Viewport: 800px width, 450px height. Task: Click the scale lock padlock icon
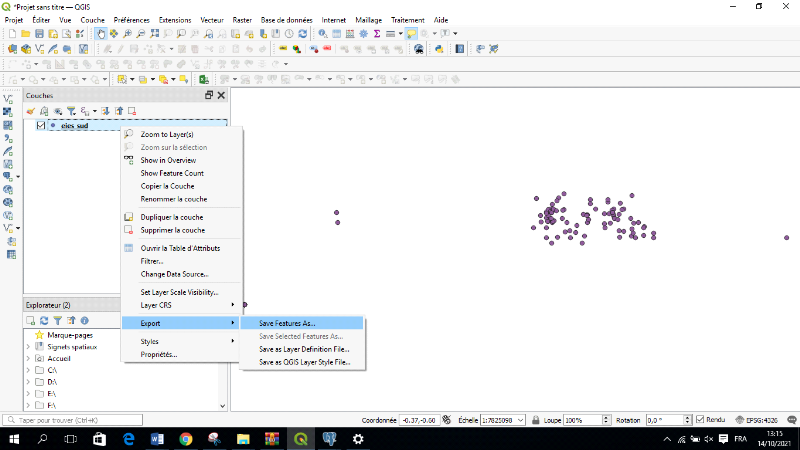[x=536, y=420]
